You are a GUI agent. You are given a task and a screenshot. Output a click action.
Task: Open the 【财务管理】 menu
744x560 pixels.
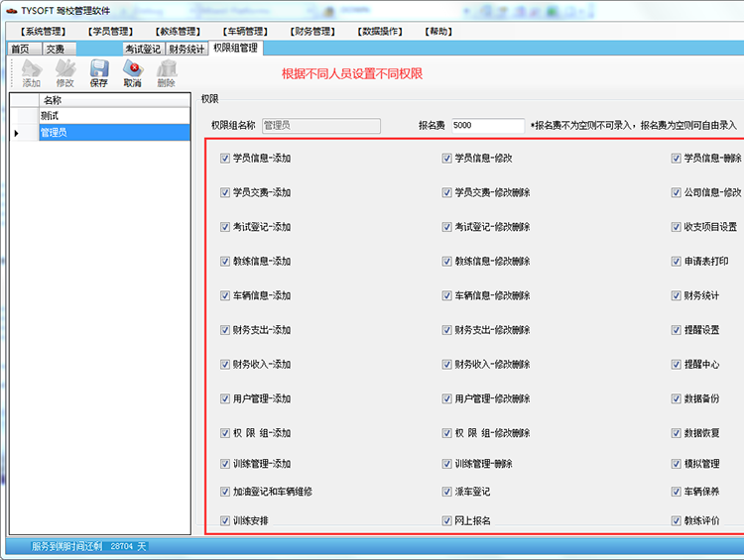coord(312,32)
